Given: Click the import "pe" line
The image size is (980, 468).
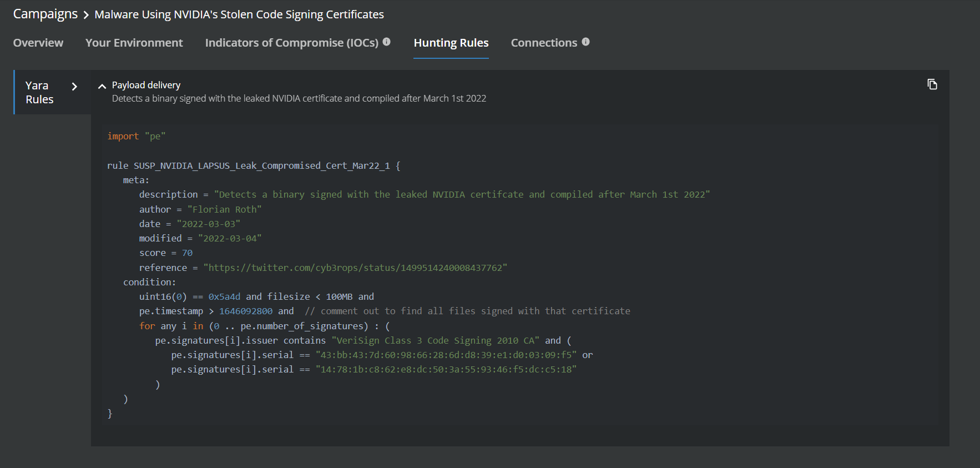Looking at the screenshot, I should point(137,136).
